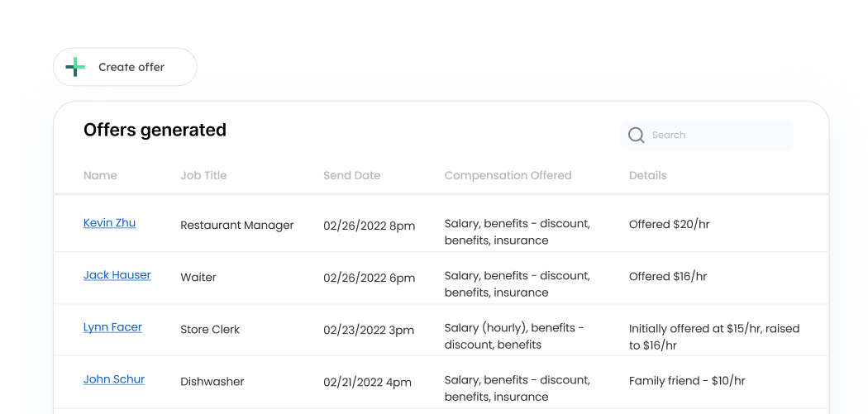This screenshot has width=868, height=414.
Task: Select the Family friend - $10/hr detail
Action: (686, 381)
